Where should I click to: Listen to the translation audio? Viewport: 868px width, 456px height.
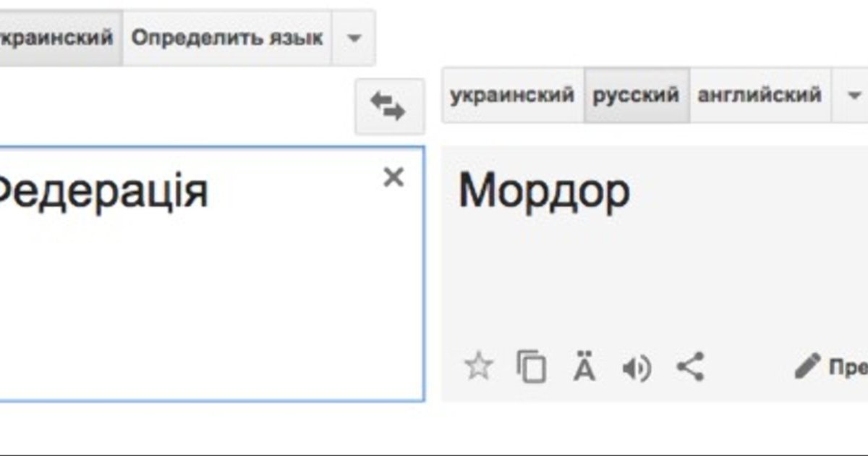click(x=637, y=368)
